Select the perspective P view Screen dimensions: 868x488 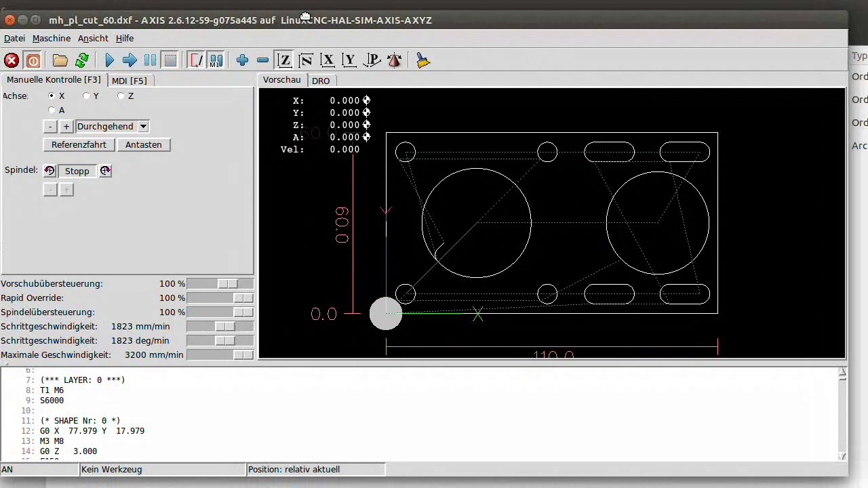tap(372, 60)
